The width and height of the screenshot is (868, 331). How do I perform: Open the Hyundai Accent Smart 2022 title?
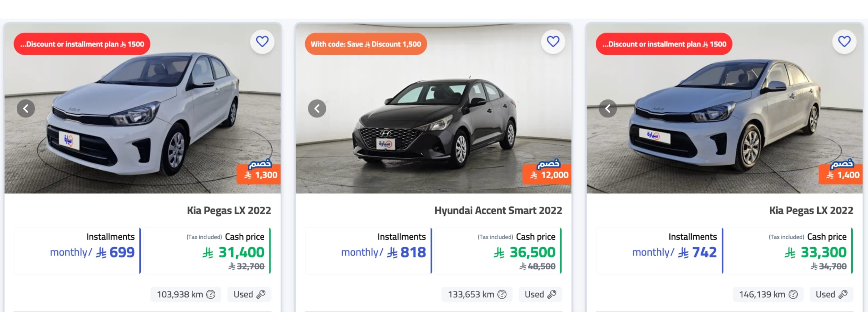point(498,211)
